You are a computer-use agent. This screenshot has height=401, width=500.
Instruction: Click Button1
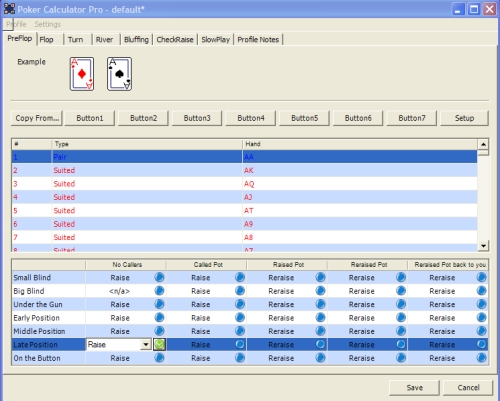pyautogui.click(x=90, y=118)
